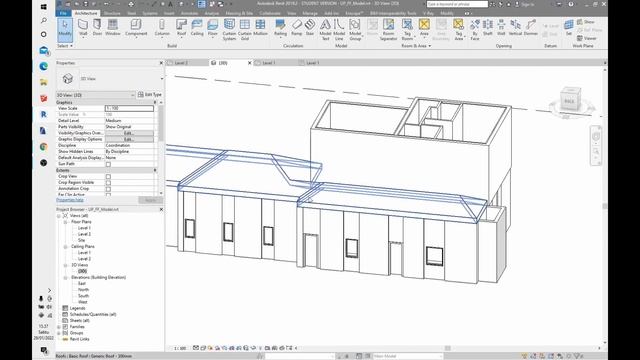Select the Curtain Grid tool
The width and height of the screenshot is (640, 360).
pyautogui.click(x=244, y=29)
